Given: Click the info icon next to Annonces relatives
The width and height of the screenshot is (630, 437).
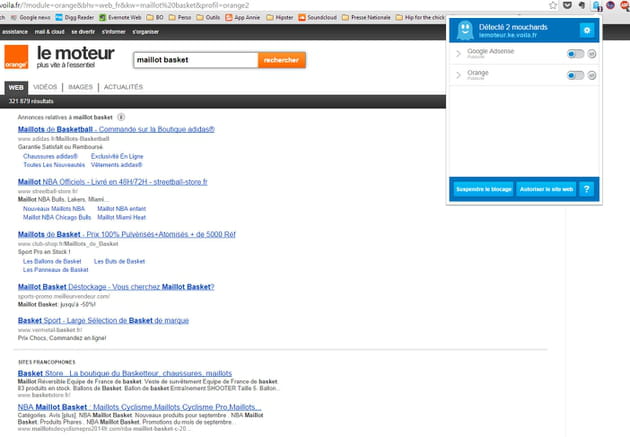Looking at the screenshot, I should [121, 117].
